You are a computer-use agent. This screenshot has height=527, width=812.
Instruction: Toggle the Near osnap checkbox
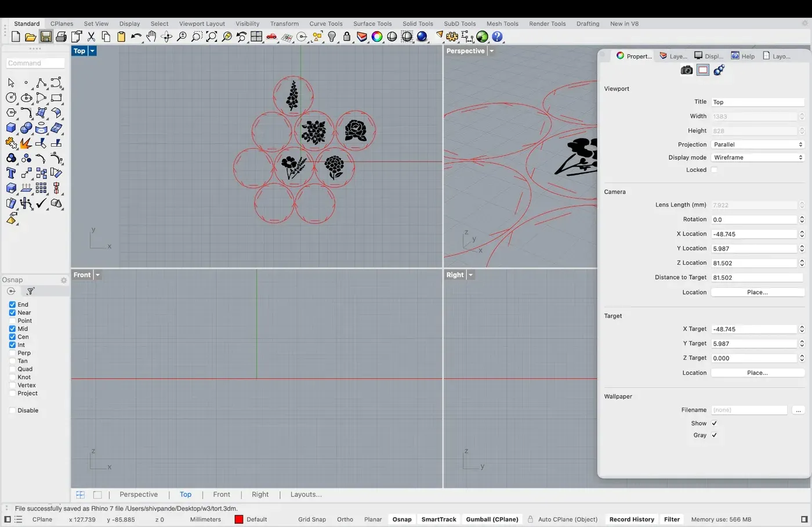click(x=12, y=313)
